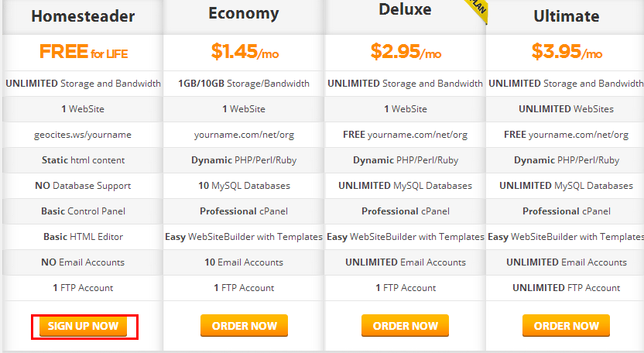
Task: Select the Homesteader plan heading
Action: tap(83, 15)
